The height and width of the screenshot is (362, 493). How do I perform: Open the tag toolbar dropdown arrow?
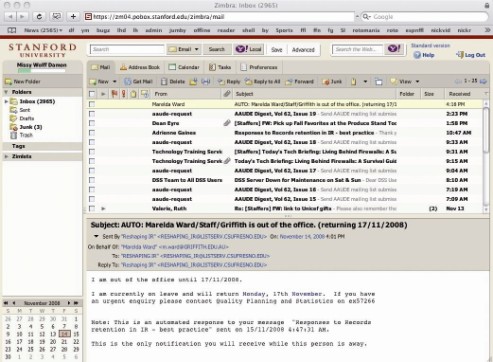(365, 81)
